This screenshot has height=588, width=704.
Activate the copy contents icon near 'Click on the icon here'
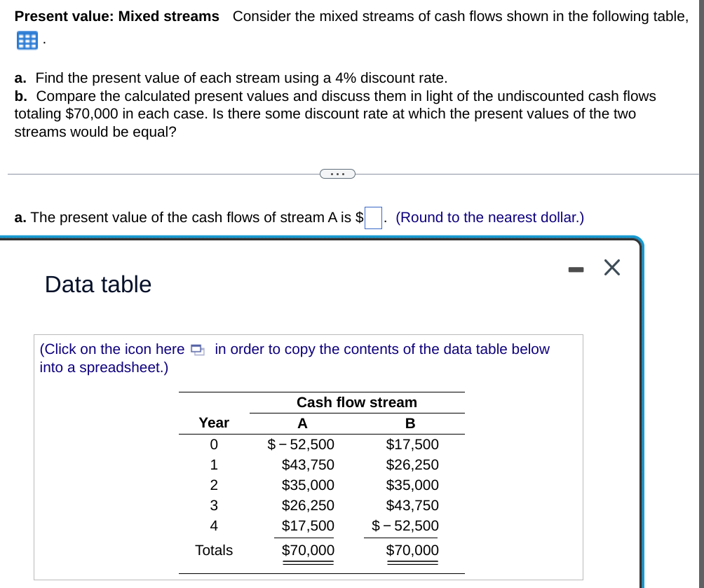click(197, 349)
